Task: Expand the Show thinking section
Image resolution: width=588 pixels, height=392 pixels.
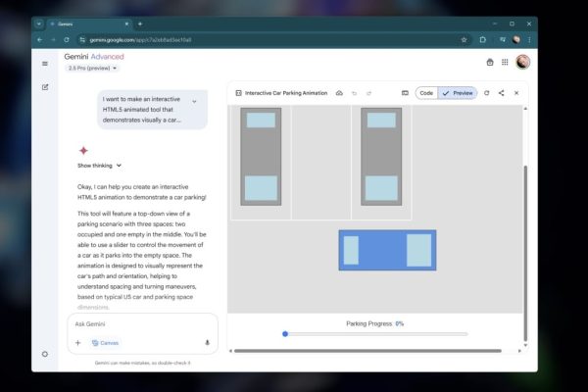Action: point(99,166)
